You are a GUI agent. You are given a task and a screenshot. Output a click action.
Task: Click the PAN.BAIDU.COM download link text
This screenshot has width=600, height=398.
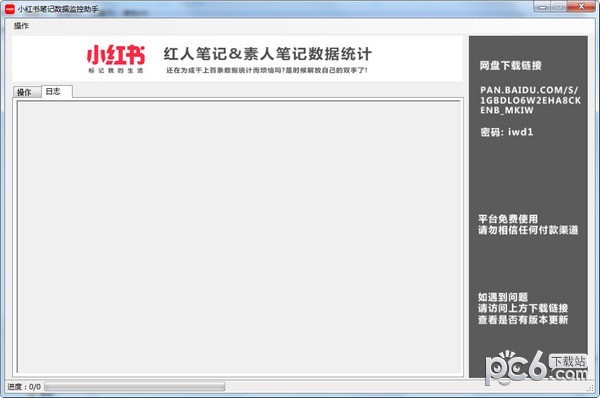click(530, 100)
